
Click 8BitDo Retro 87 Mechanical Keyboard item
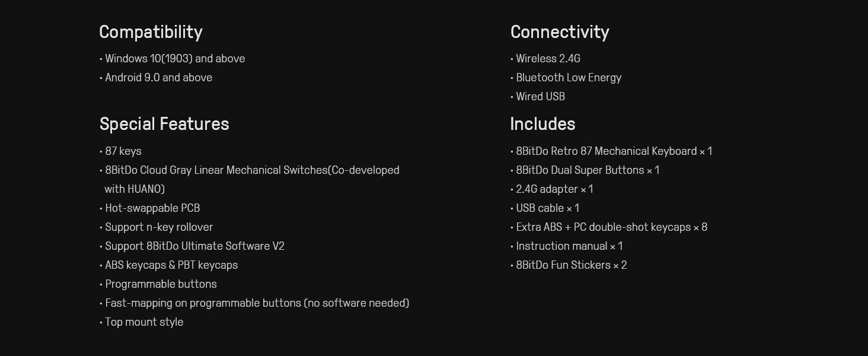[x=611, y=151]
